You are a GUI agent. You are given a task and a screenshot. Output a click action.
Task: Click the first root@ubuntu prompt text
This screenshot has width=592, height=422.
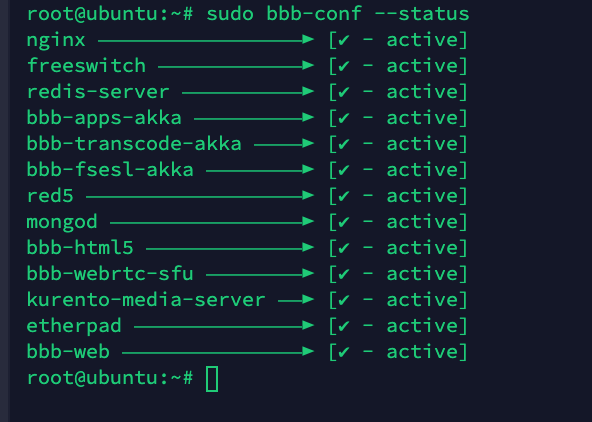coord(110,14)
